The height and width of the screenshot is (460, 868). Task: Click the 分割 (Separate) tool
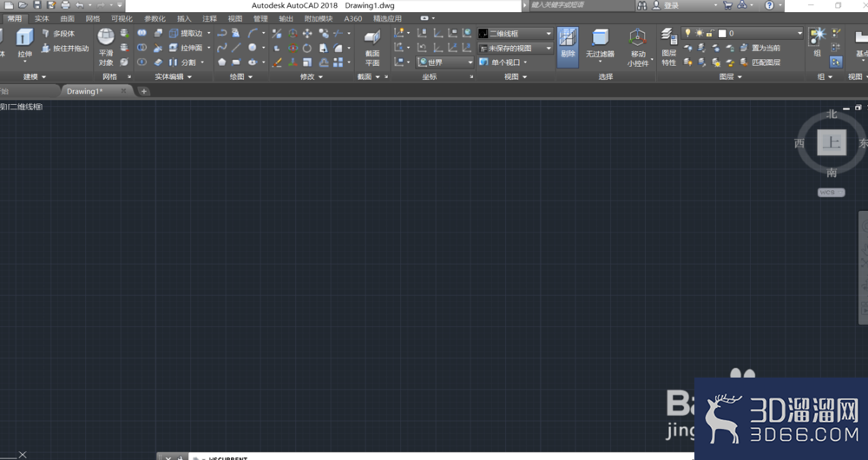coord(182,62)
